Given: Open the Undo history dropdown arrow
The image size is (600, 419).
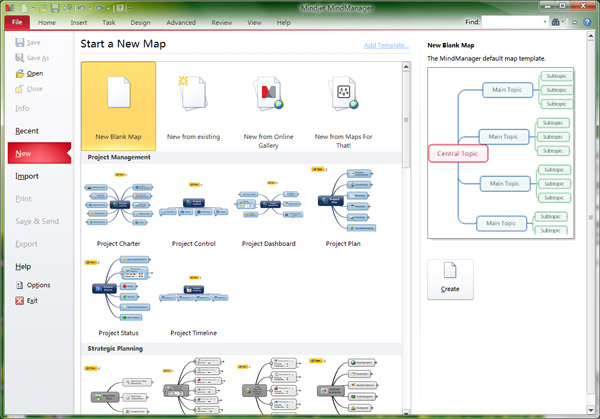Looking at the screenshot, I should [90, 8].
